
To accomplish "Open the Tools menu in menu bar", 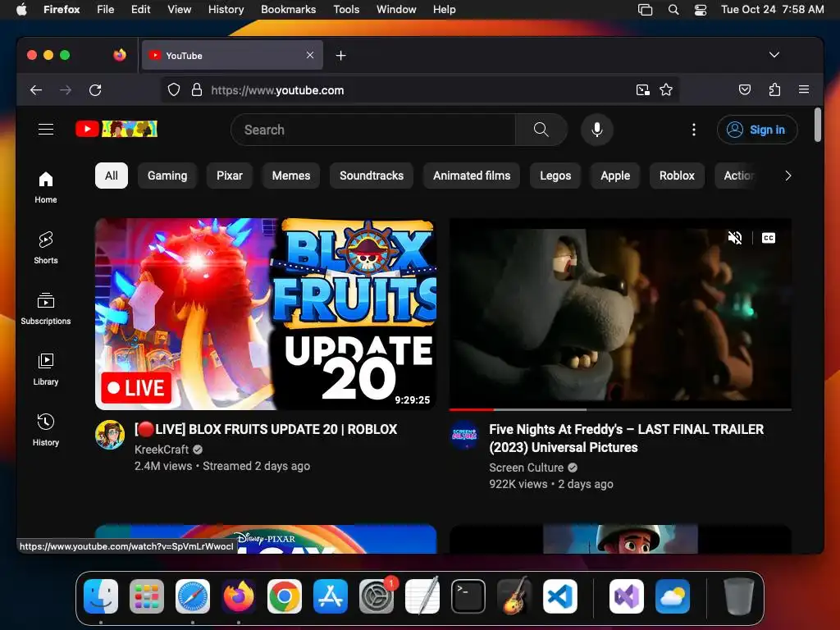I will (346, 9).
